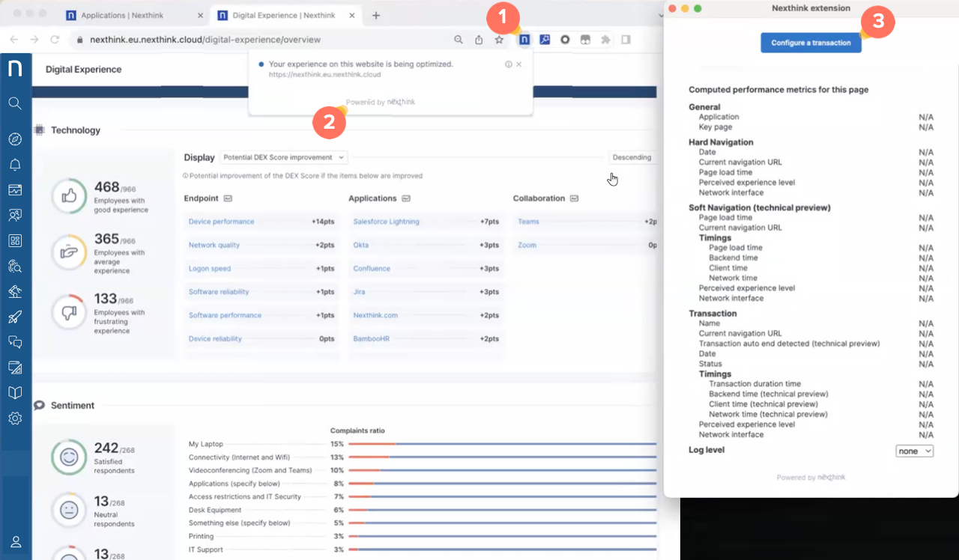Open the Salesforce Lightning application link
This screenshot has width=959, height=560.
[x=386, y=222]
